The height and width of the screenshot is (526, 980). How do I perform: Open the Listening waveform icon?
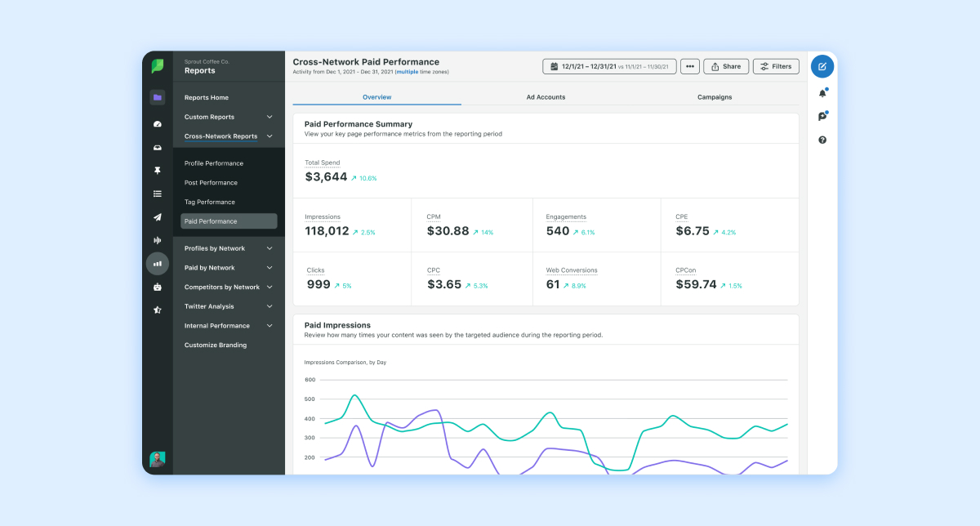click(158, 240)
